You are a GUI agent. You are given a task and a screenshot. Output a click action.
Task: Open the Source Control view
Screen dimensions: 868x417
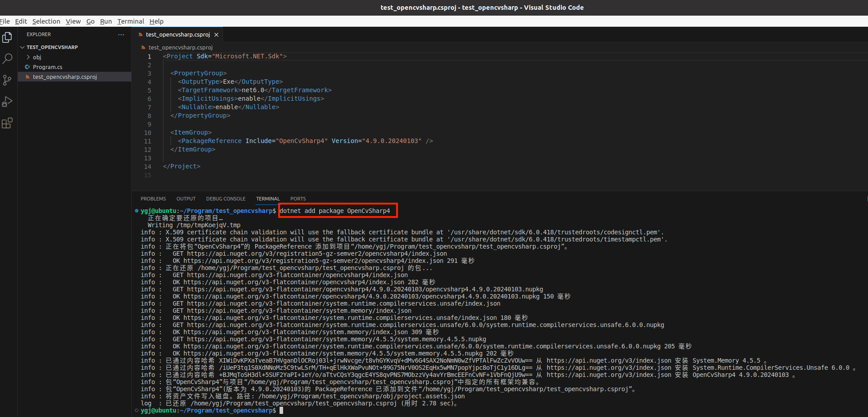[x=7, y=80]
